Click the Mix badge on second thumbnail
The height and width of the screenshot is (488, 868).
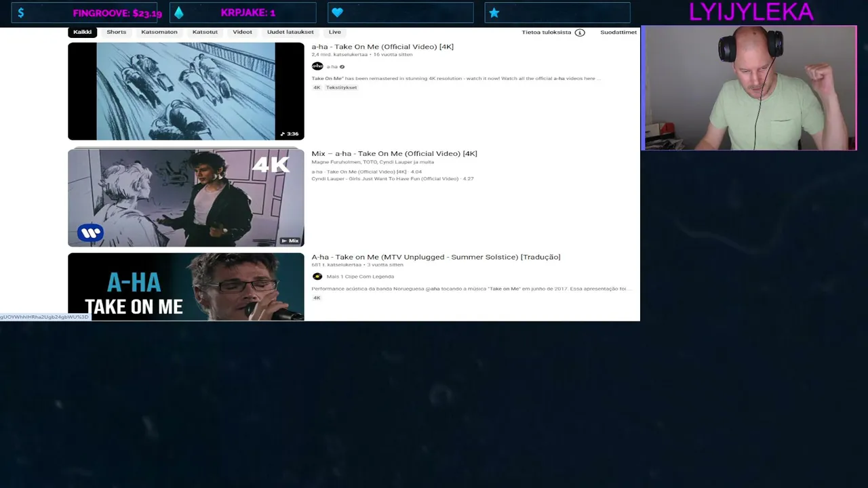(290, 241)
